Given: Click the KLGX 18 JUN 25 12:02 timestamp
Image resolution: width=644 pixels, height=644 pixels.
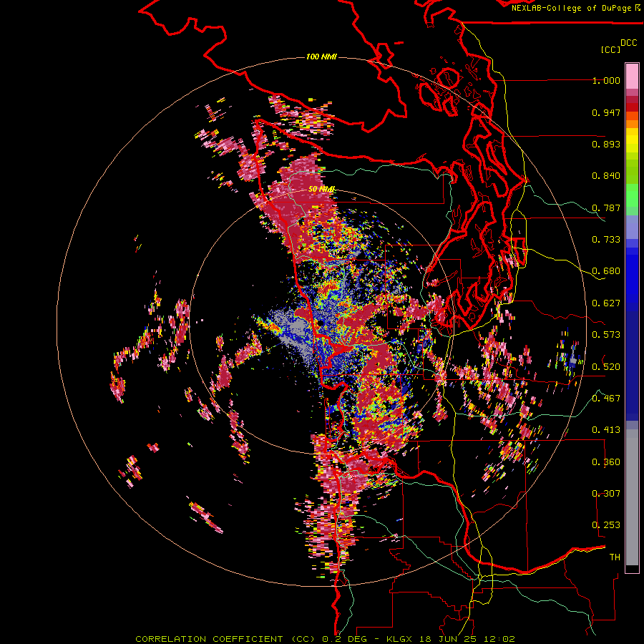Looking at the screenshot, I should 451,639.
